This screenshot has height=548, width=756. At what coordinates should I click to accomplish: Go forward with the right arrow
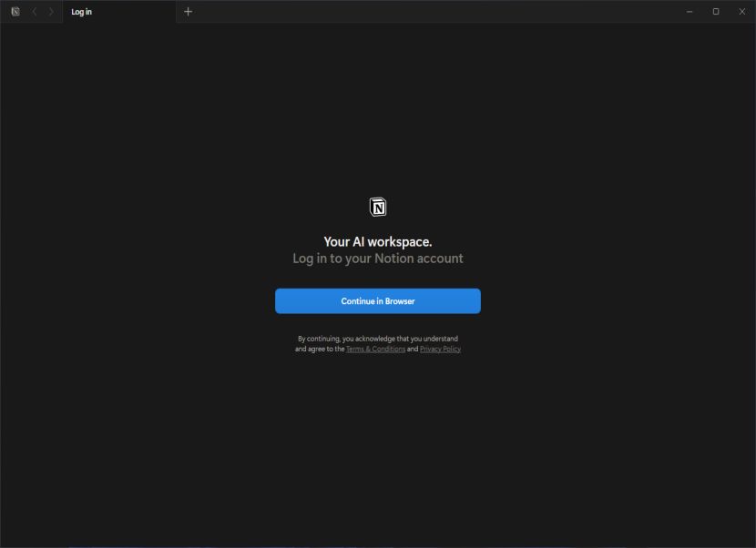coord(51,12)
